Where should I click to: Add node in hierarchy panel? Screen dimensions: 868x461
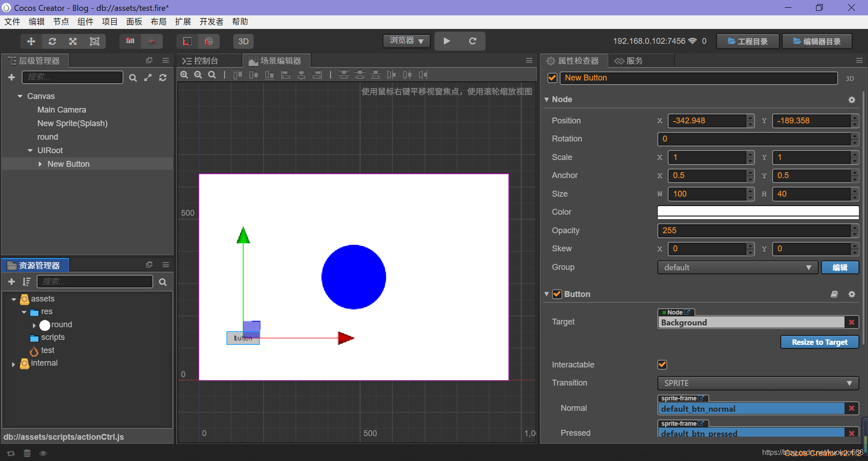pos(12,77)
